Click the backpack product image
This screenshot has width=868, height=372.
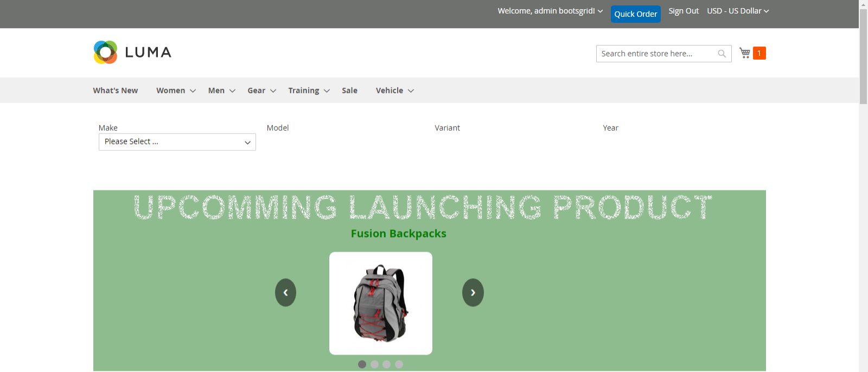point(381,303)
